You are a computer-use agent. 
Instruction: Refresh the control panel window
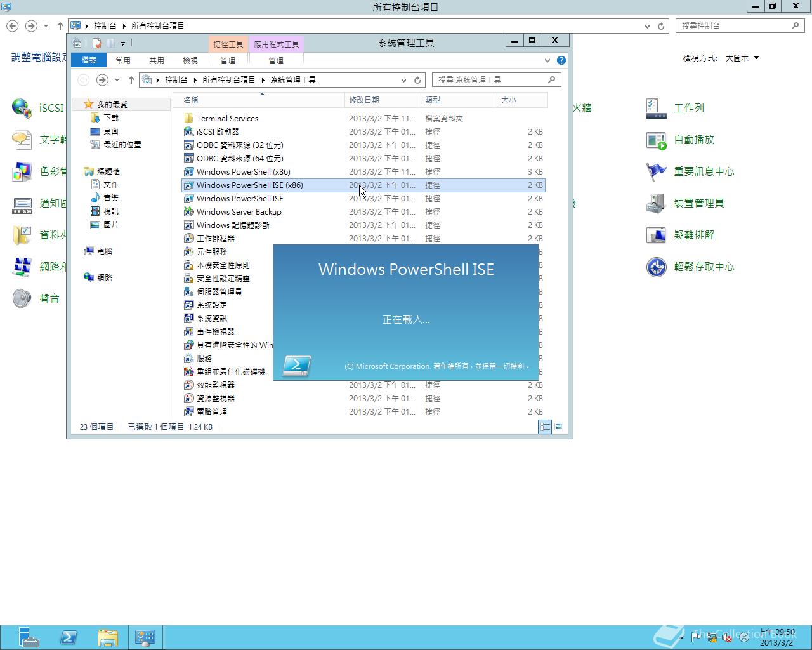(x=661, y=26)
